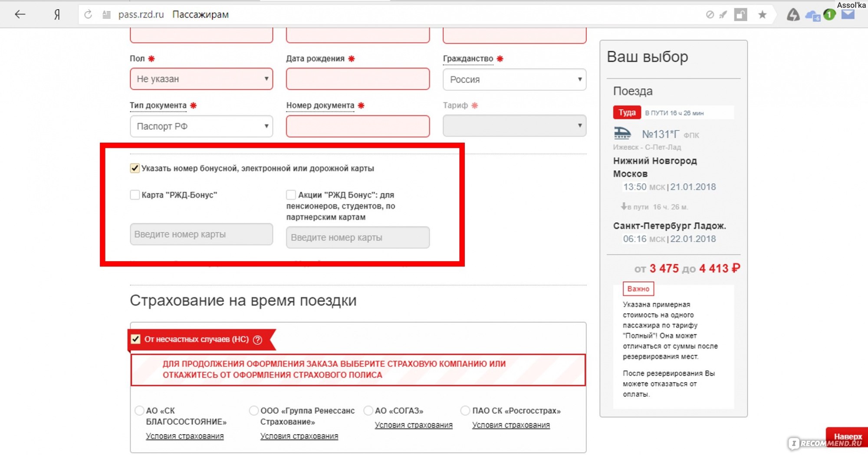Toggle the accident insurance (НС) checkbox
Screen dimensions: 868x455
pos(135,339)
